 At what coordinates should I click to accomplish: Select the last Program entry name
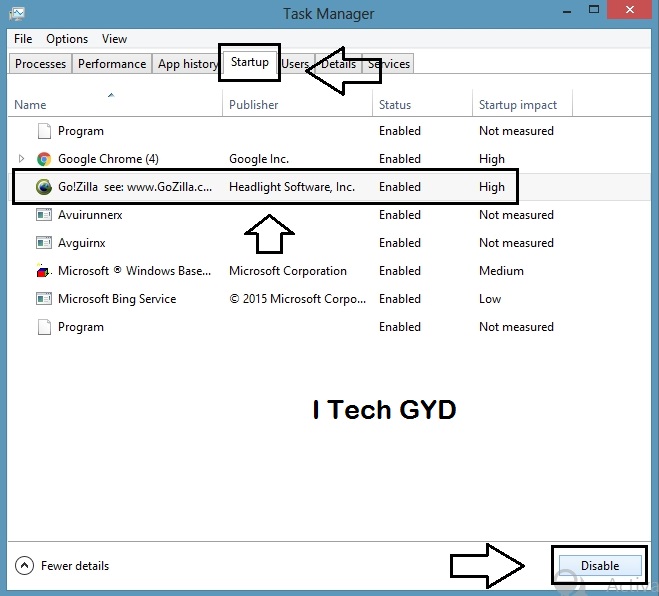click(81, 327)
